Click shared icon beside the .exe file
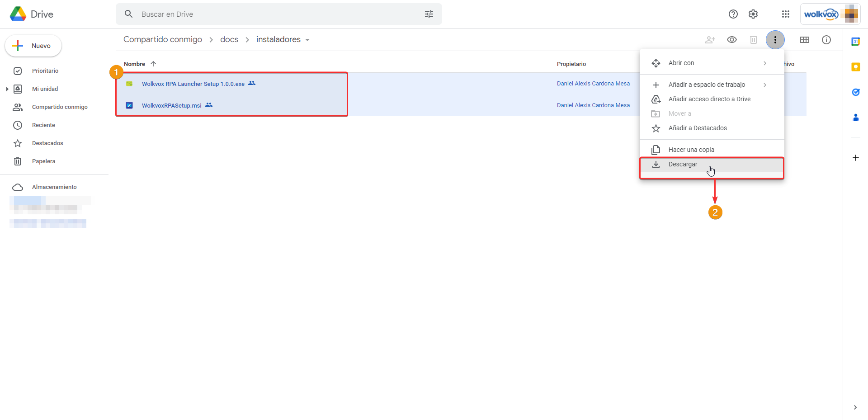Viewport: 868px width, 420px height. (252, 83)
